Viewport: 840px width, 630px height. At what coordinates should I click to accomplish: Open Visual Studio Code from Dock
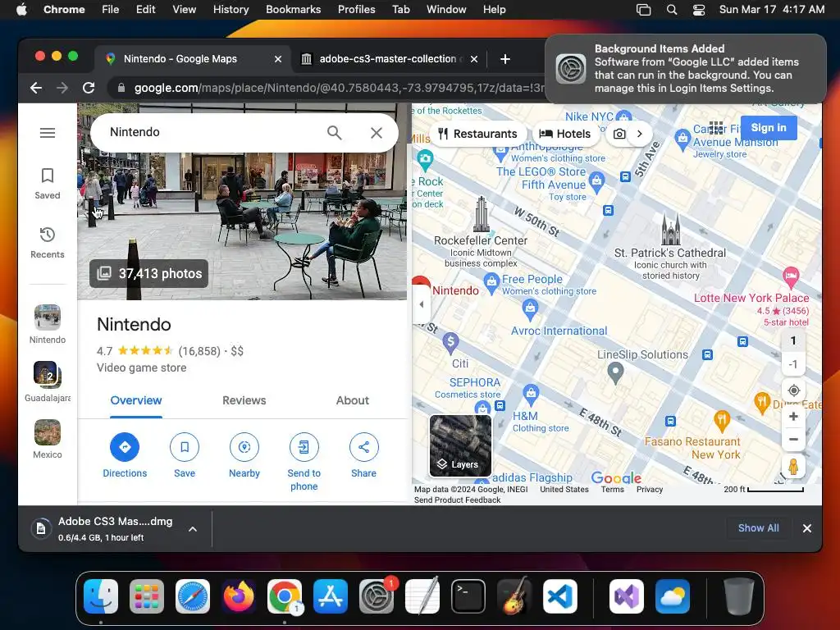pos(559,596)
